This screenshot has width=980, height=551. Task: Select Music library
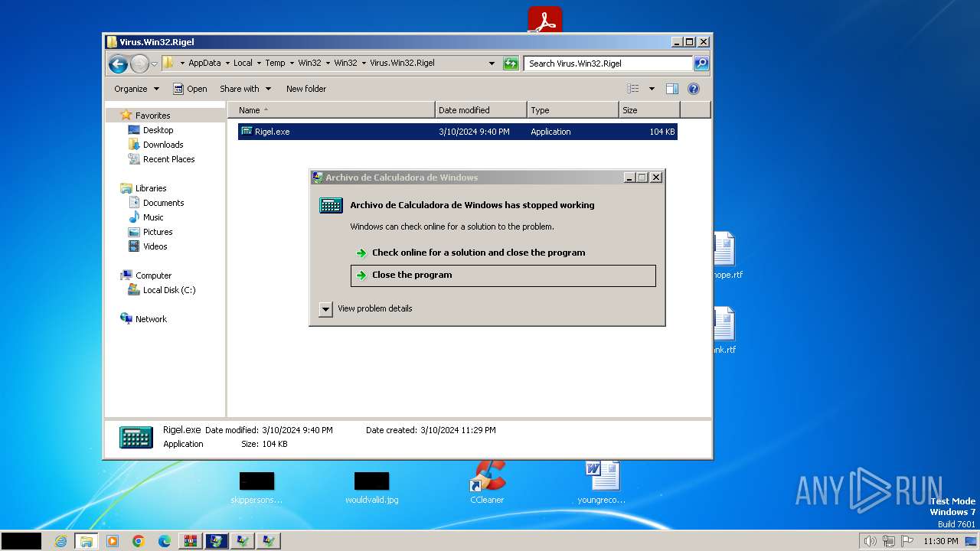tap(153, 217)
